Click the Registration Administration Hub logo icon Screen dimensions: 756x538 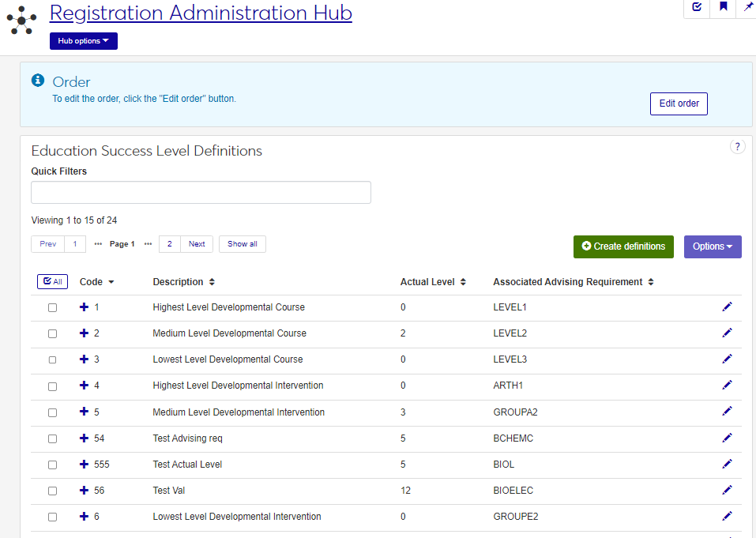[21, 20]
